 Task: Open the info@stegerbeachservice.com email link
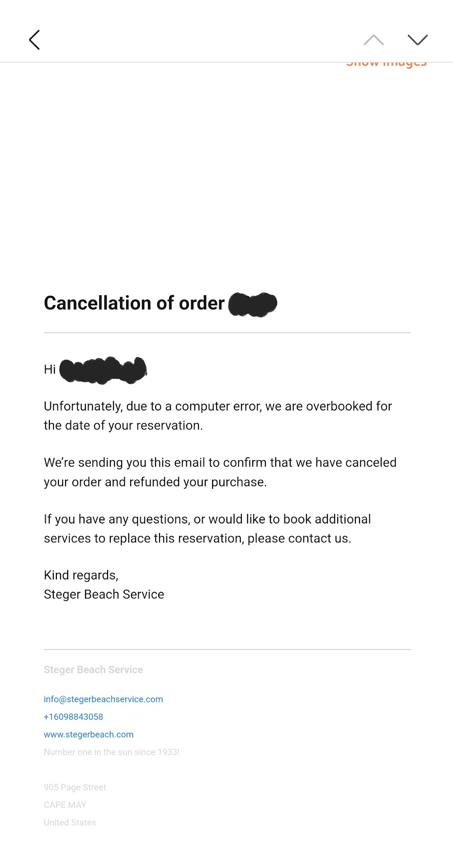pyautogui.click(x=103, y=699)
